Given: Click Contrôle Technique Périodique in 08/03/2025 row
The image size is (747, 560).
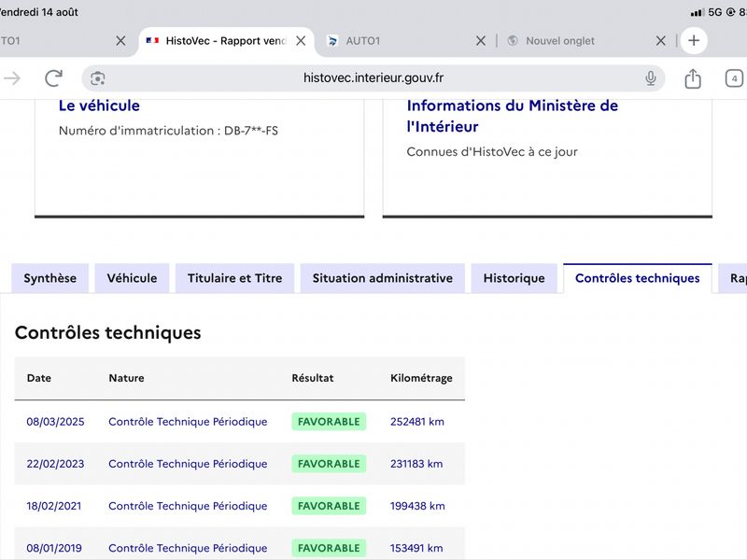Looking at the screenshot, I should pos(188,422).
